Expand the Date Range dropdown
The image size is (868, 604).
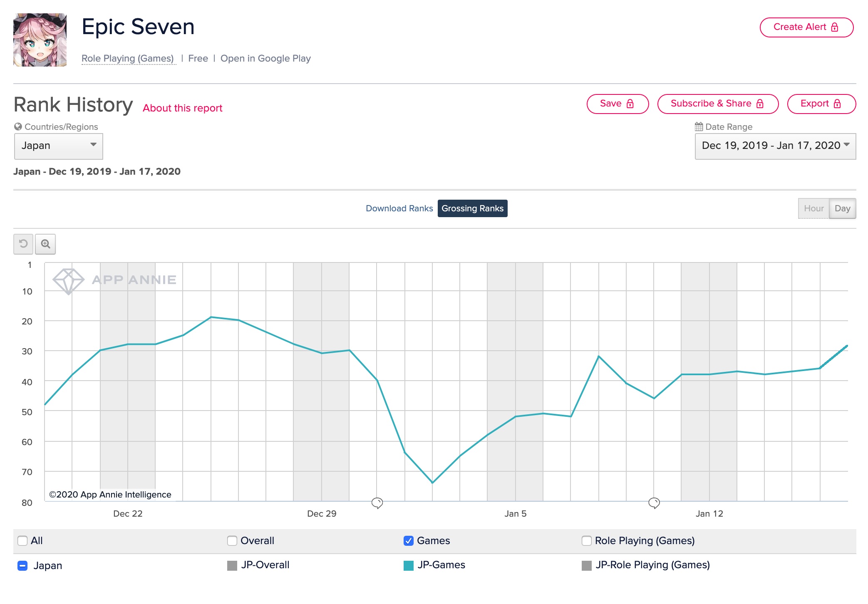point(775,146)
